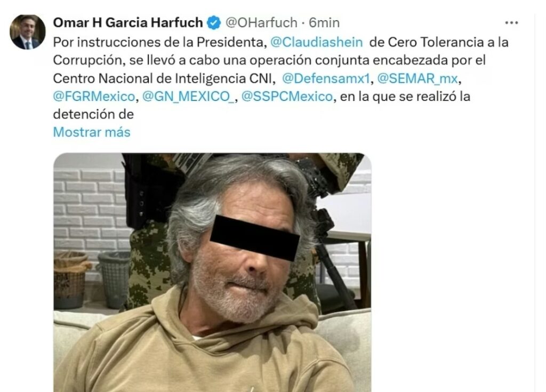Open the tweet's three-dot more options menu

click(511, 23)
